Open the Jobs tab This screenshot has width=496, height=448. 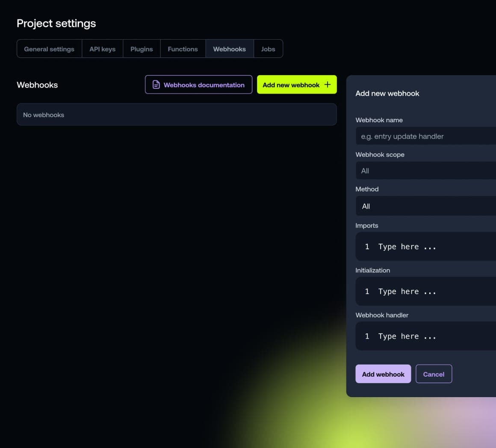click(x=268, y=49)
